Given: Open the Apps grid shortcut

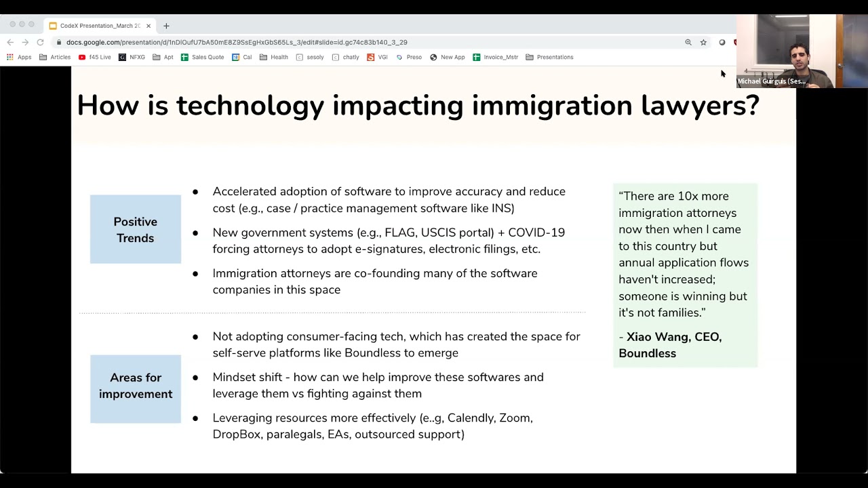Looking at the screenshot, I should pos(19,57).
